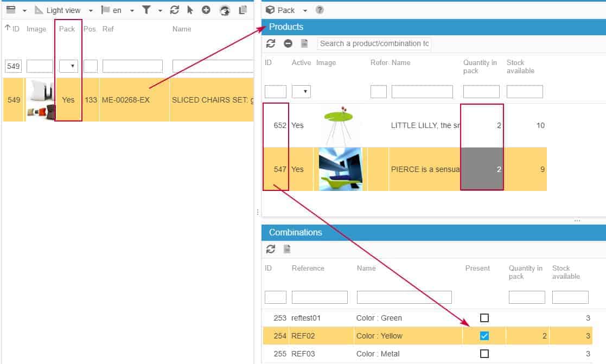This screenshot has height=364, width=606.
Task: Check Present box for Color : Metal
Action: (484, 354)
